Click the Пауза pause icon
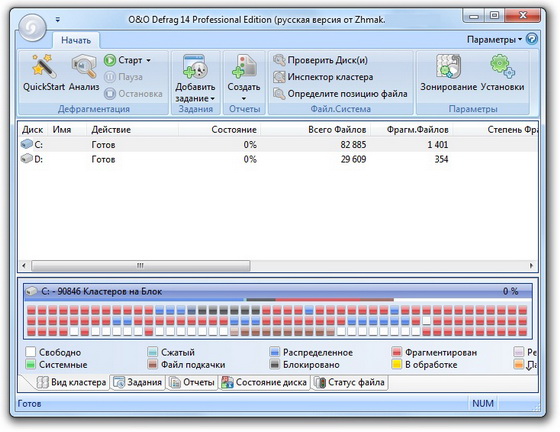This screenshot has width=560, height=432. click(x=110, y=77)
